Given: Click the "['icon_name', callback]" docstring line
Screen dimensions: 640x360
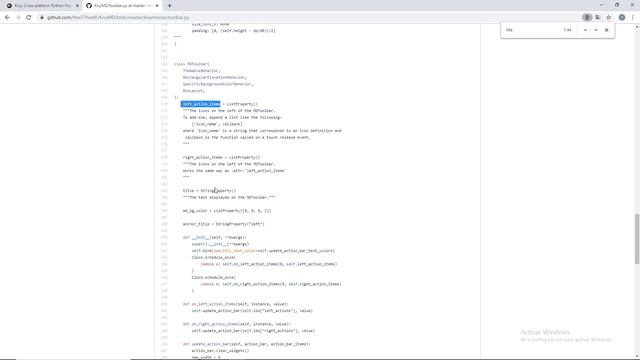Looking at the screenshot, I should pos(217,124).
